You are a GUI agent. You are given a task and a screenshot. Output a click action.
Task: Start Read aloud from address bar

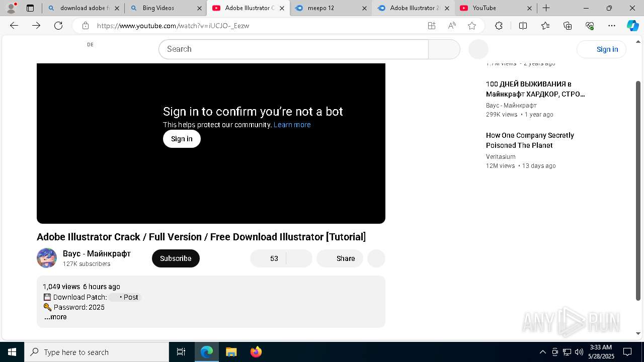(x=452, y=26)
